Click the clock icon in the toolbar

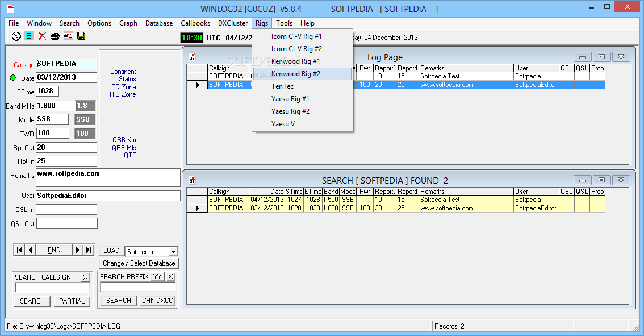click(16, 36)
